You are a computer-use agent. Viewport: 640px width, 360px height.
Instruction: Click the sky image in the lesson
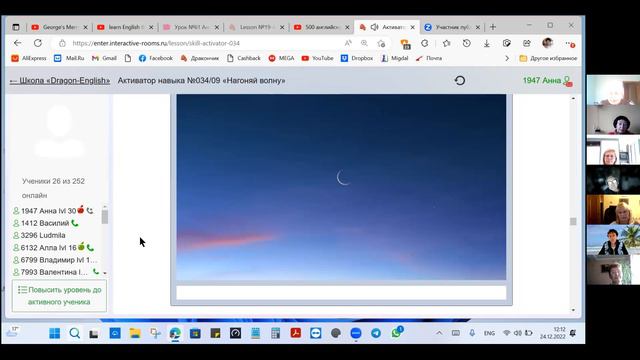click(x=341, y=187)
